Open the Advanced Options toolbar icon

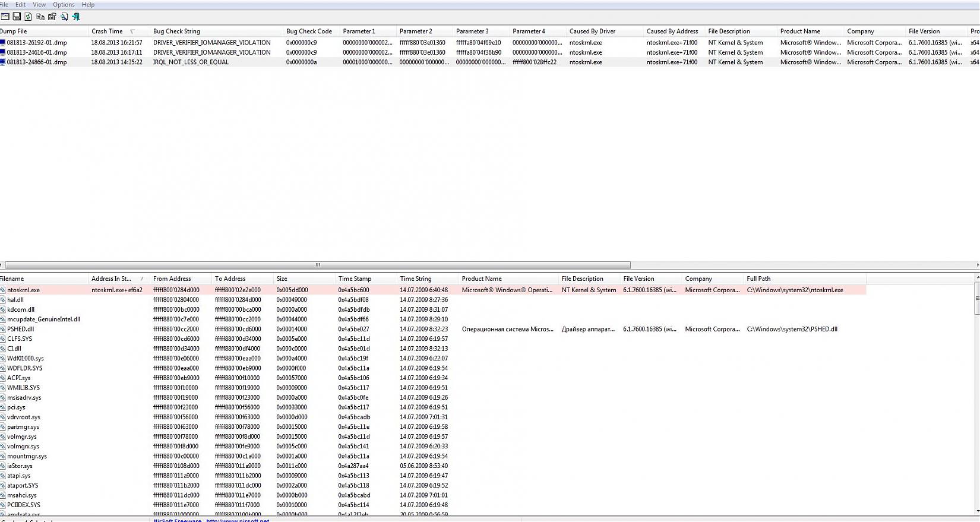(x=5, y=17)
